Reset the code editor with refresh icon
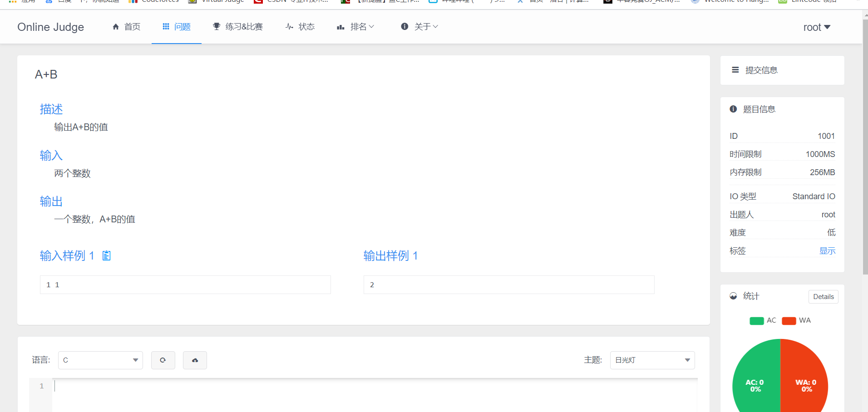The width and height of the screenshot is (868, 412). pyautogui.click(x=163, y=360)
